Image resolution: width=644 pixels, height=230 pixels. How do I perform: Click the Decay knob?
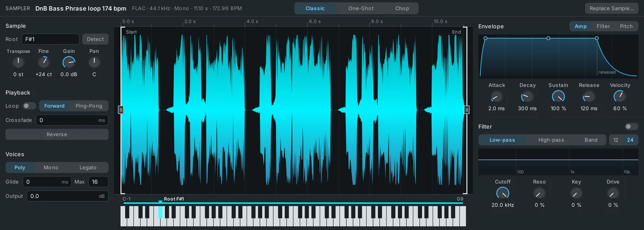pos(528,96)
